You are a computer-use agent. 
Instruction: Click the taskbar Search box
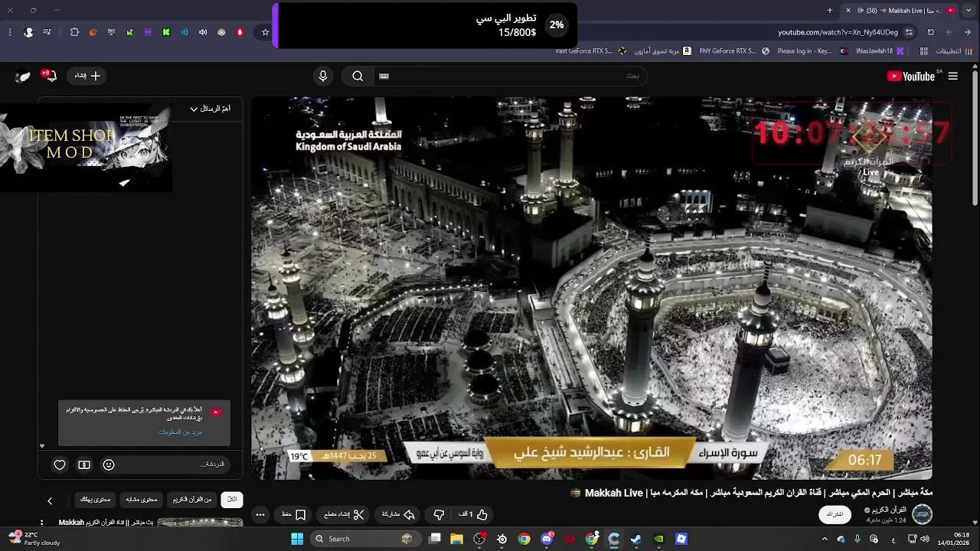pos(364,539)
